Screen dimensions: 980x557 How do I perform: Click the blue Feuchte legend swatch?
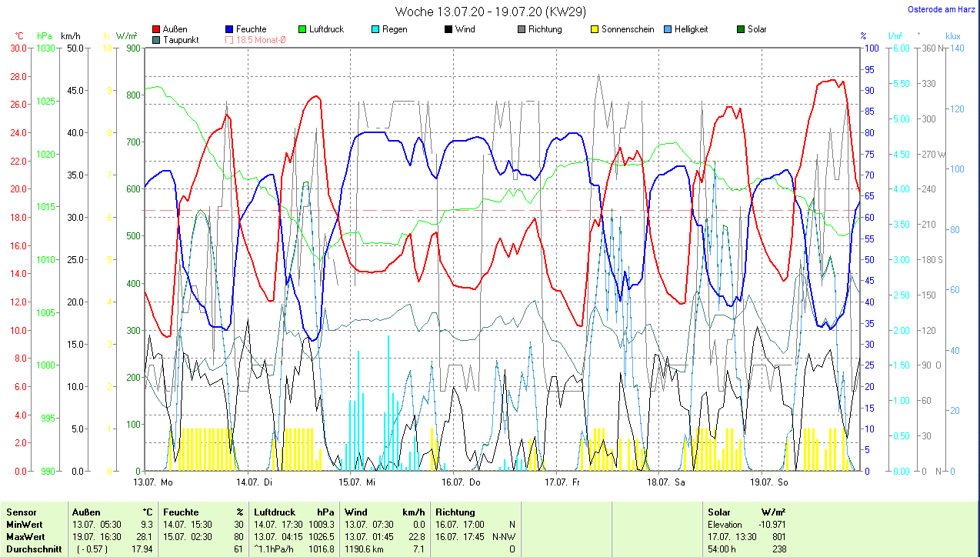click(229, 29)
